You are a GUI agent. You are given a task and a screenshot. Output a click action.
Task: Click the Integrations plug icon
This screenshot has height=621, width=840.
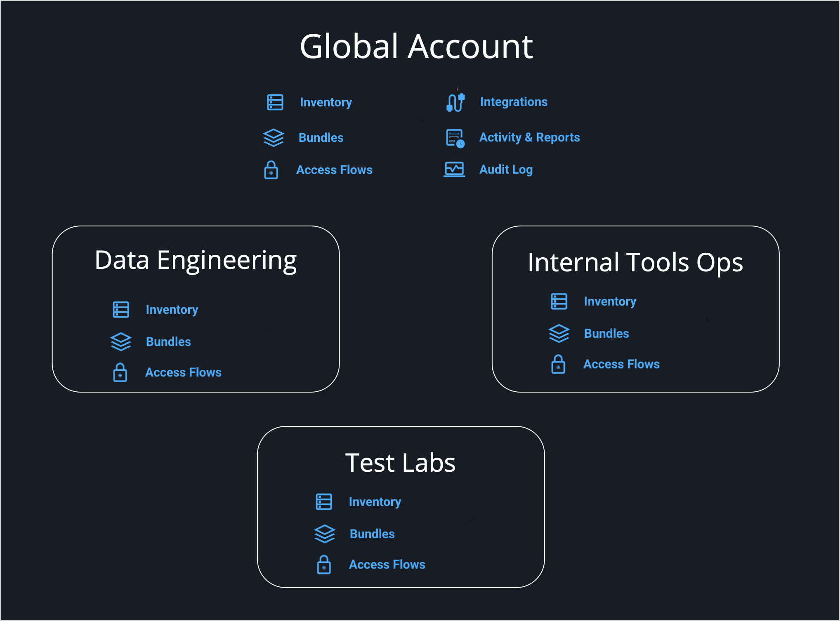click(455, 102)
